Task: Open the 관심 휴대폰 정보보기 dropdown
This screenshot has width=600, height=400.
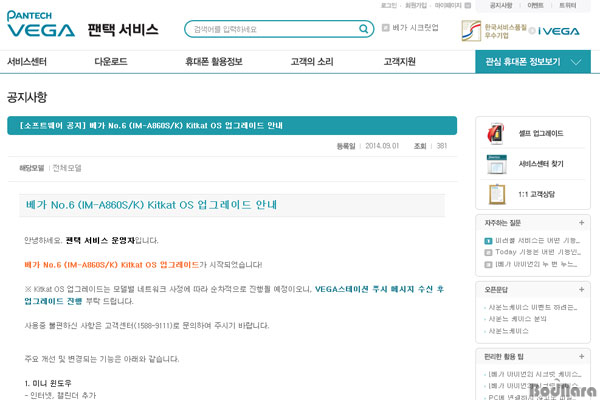Action: point(533,62)
